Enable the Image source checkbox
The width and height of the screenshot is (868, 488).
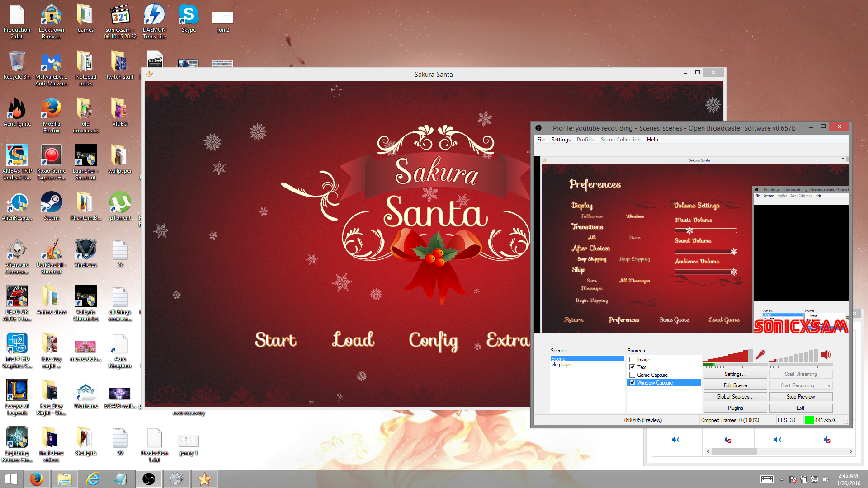pyautogui.click(x=632, y=360)
